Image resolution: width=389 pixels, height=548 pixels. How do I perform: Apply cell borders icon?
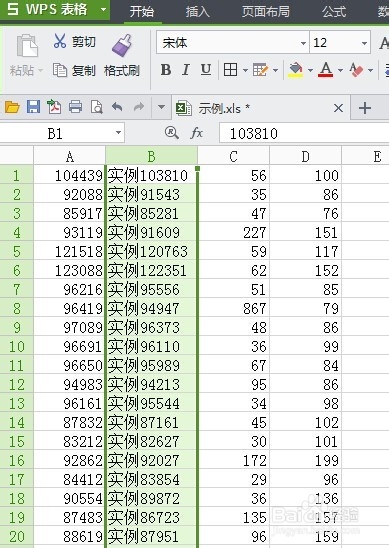pos(230,70)
